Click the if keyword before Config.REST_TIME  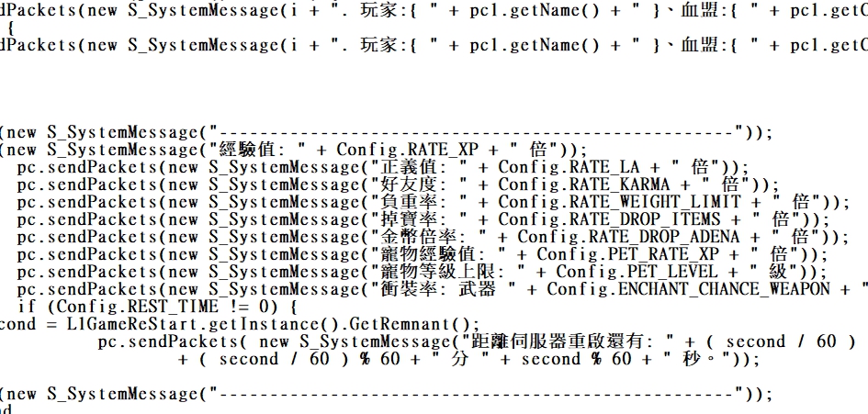tap(27, 307)
